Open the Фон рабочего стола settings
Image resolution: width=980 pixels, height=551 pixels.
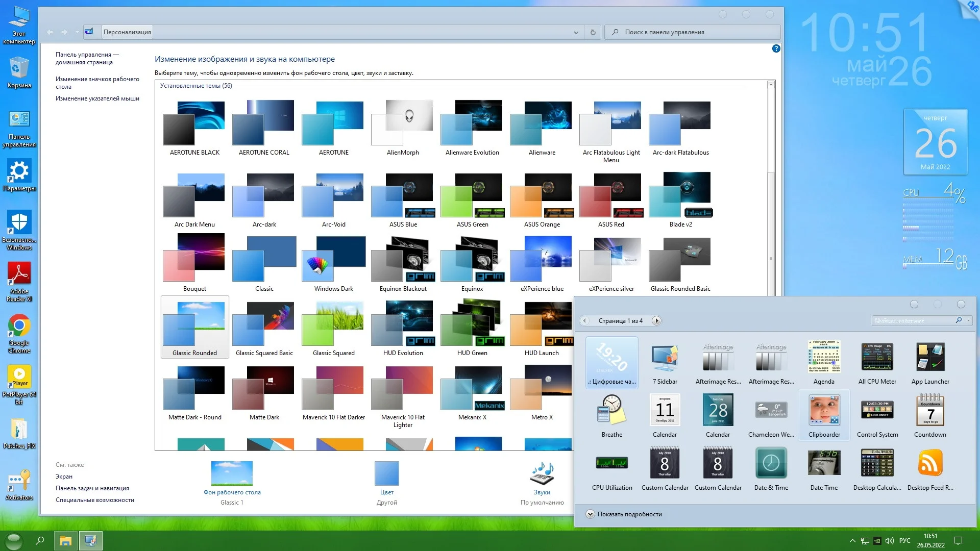click(232, 473)
